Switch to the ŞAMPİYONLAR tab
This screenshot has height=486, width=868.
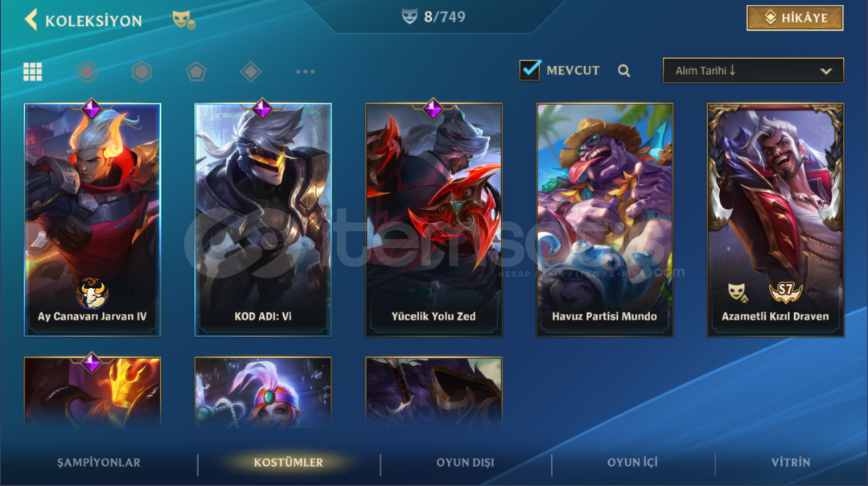tap(98, 462)
